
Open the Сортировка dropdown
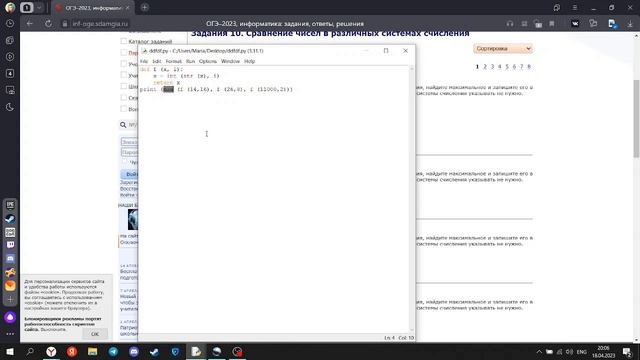pos(503,49)
